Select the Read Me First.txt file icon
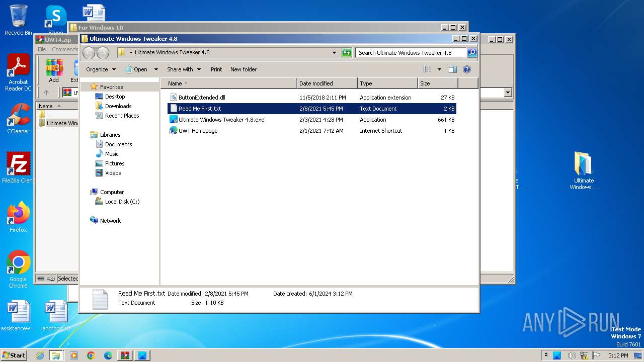 (x=174, y=109)
